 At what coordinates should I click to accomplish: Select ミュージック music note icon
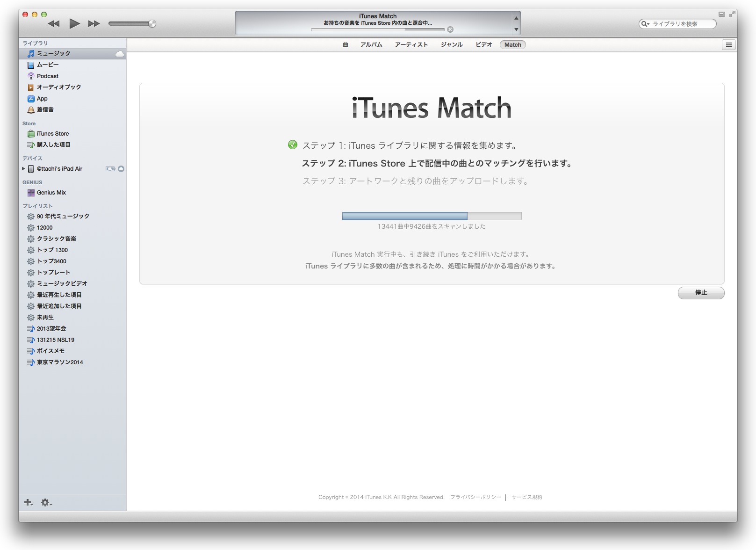(x=31, y=54)
